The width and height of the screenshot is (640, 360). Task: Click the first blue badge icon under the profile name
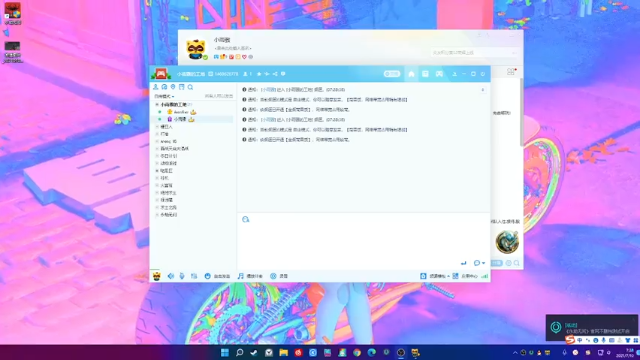(216, 57)
